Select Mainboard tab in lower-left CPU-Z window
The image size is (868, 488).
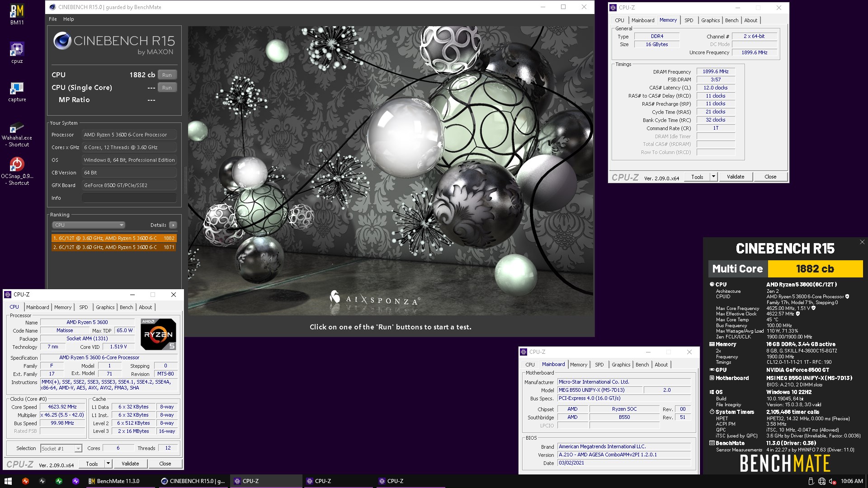38,307
